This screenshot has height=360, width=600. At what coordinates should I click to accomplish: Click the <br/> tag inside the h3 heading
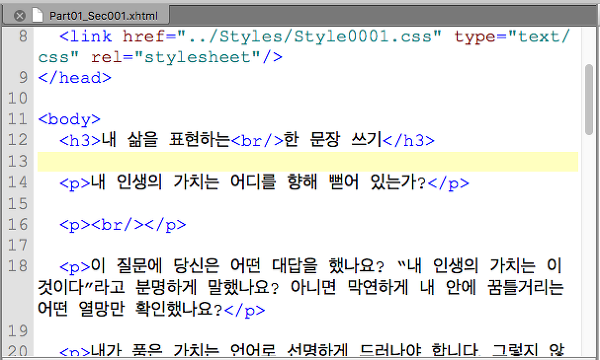pyautogui.click(x=257, y=140)
